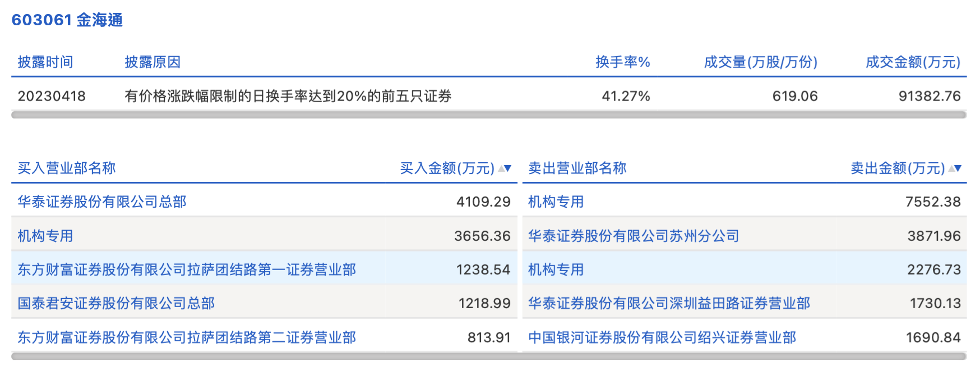Click the 成交金额(万元) column header

click(913, 62)
